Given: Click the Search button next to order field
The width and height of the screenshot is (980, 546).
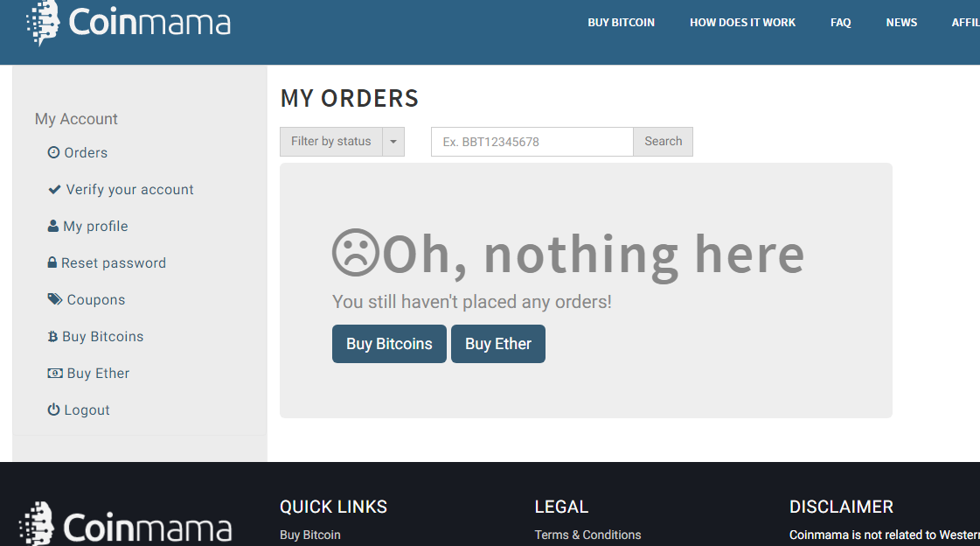Looking at the screenshot, I should [x=664, y=142].
